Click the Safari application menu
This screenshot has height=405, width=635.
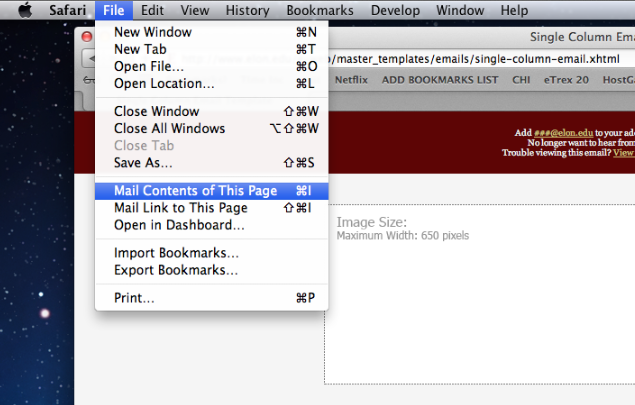click(x=68, y=11)
